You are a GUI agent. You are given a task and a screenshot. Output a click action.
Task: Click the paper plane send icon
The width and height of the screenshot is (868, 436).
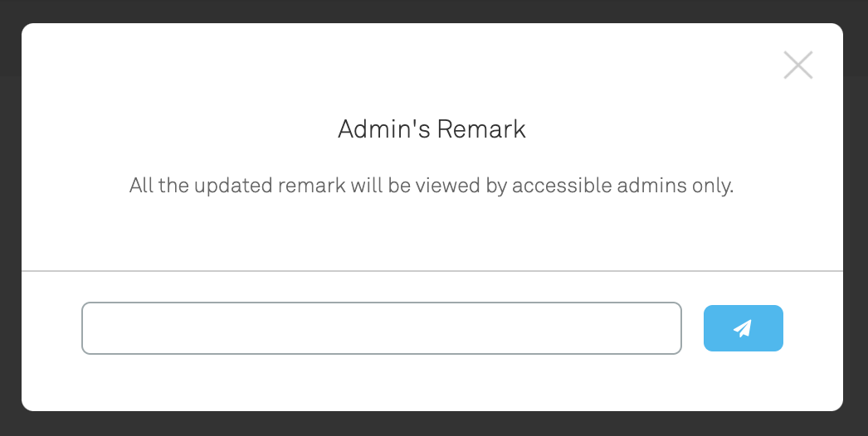coord(743,328)
